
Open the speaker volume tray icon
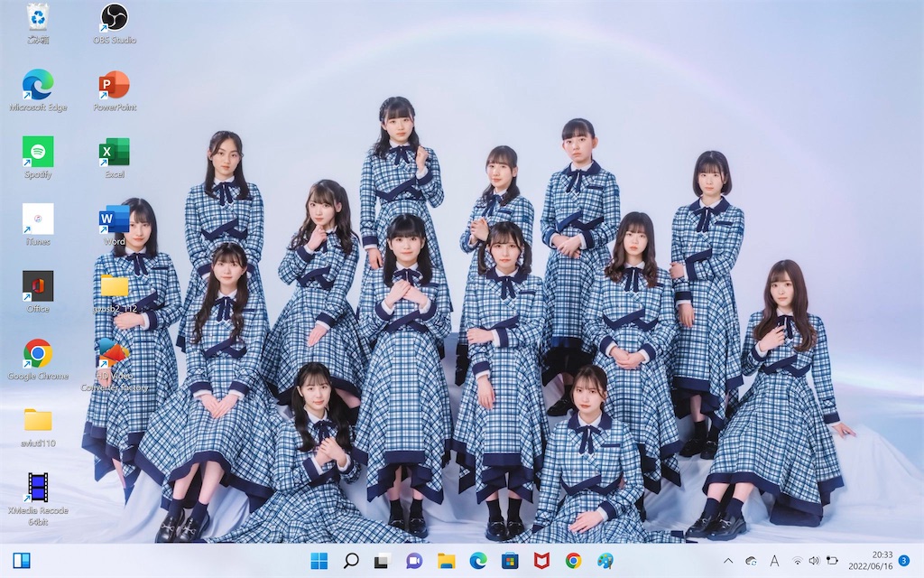tap(815, 561)
